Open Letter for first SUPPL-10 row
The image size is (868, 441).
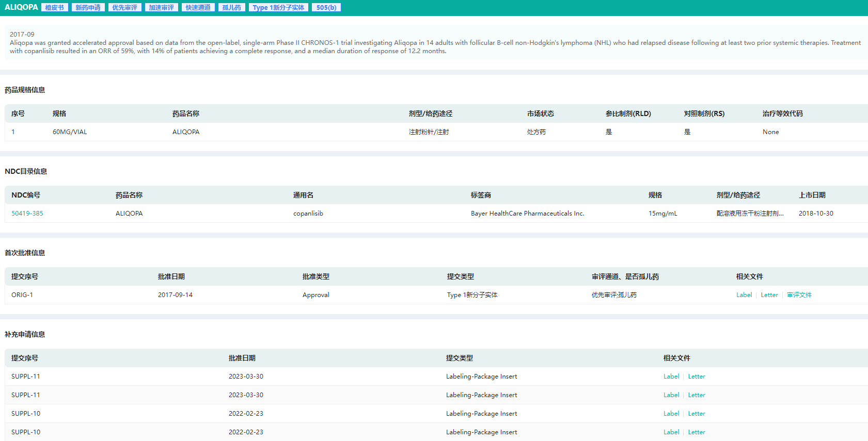pos(696,414)
